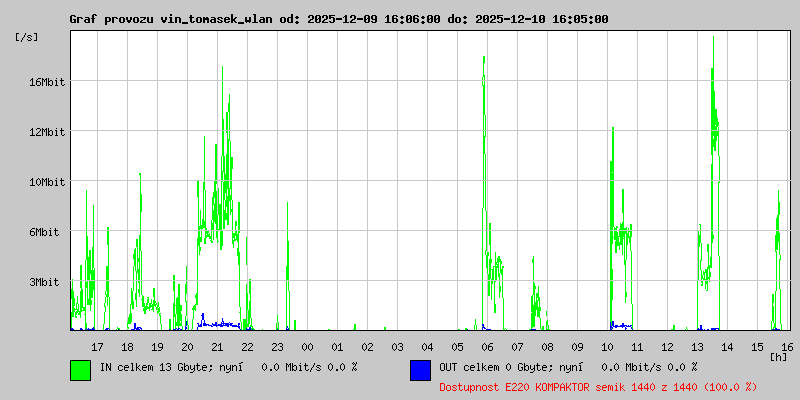Image resolution: width=800 pixels, height=400 pixels.
Task: Click the 12Mbit y-axis label
Action: pos(47,132)
